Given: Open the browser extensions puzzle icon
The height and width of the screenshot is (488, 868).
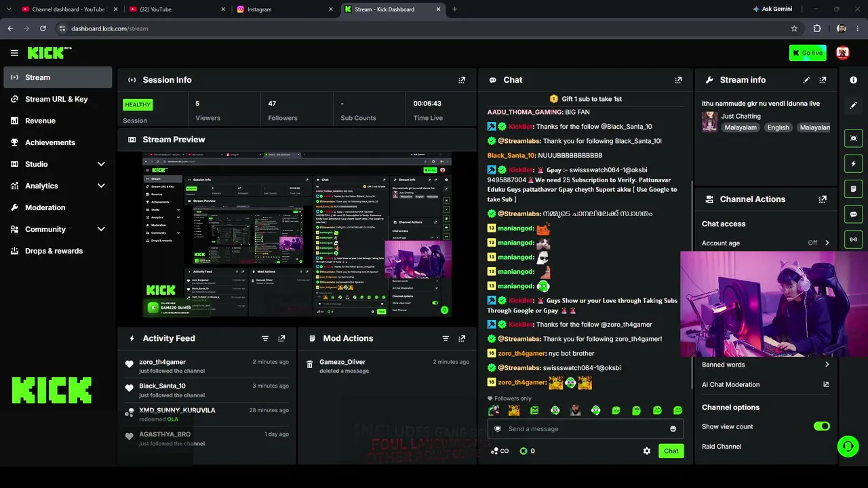Looking at the screenshot, I should 817,28.
